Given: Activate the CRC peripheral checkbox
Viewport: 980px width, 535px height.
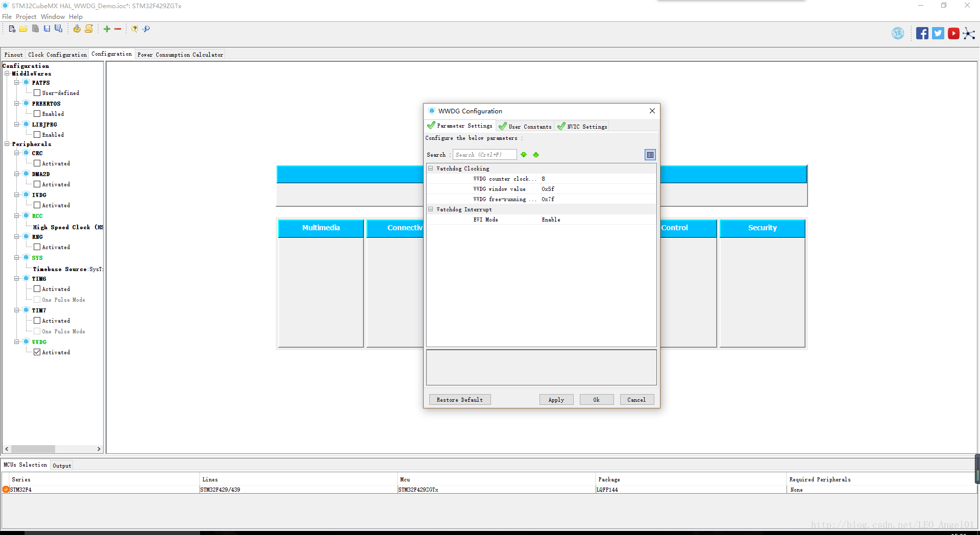Looking at the screenshot, I should 37,163.
